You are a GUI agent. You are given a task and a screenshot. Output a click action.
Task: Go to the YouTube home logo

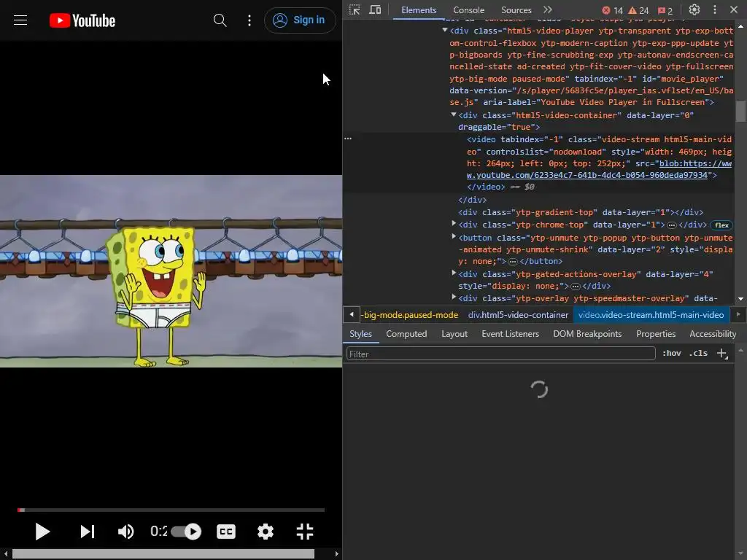(82, 20)
